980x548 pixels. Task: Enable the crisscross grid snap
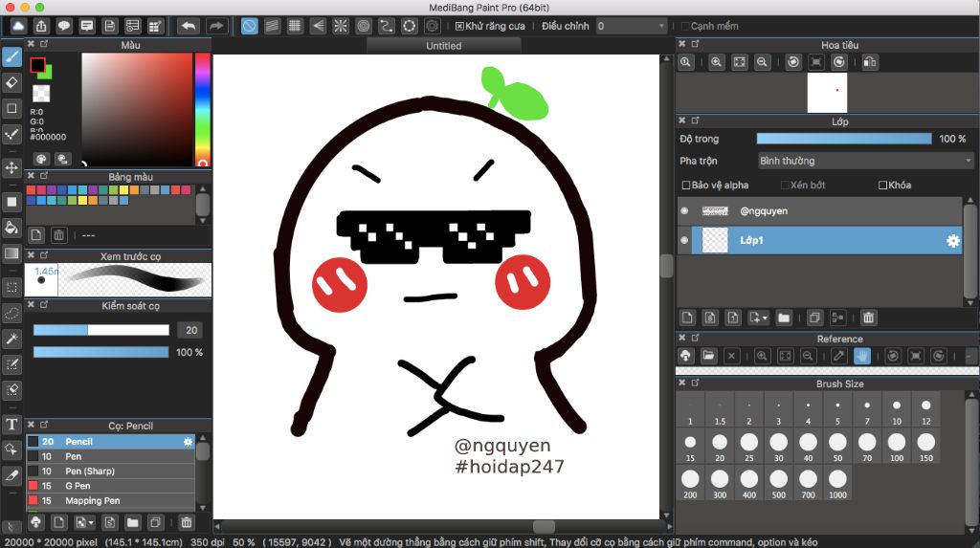295,26
